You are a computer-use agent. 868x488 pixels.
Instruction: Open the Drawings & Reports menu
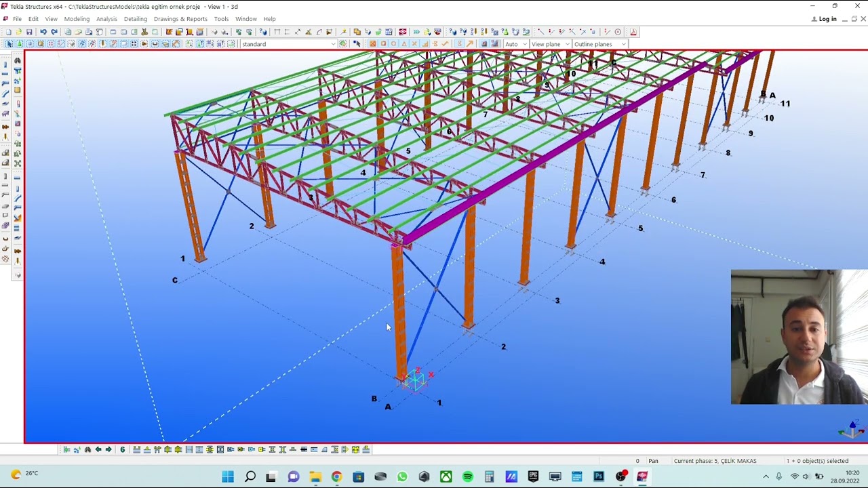point(180,19)
